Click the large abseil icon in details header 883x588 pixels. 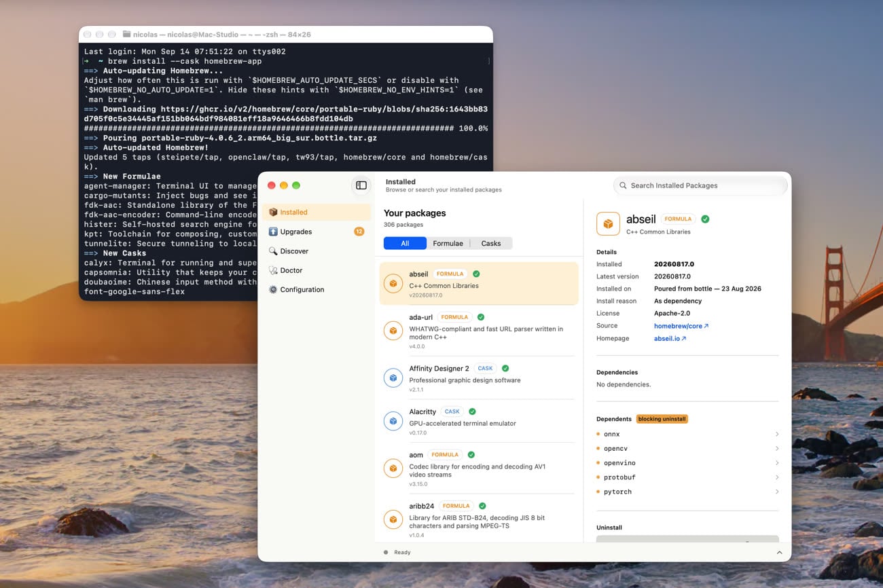(x=608, y=223)
